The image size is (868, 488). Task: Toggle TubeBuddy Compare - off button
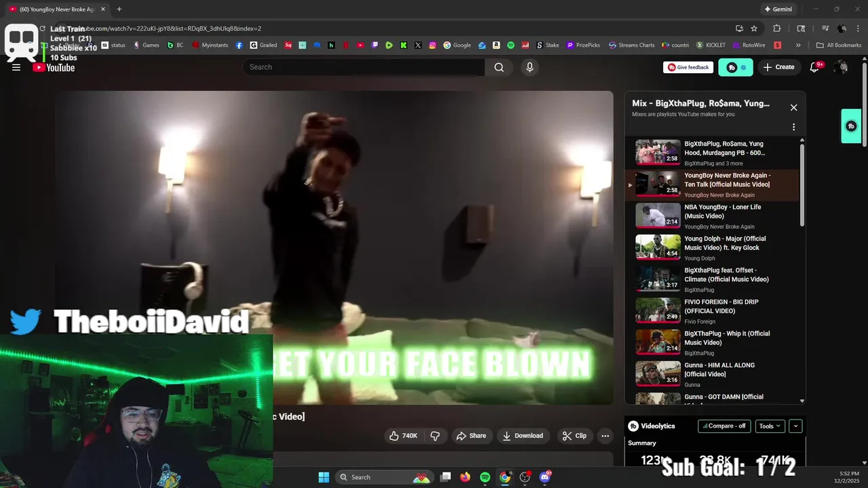click(724, 426)
